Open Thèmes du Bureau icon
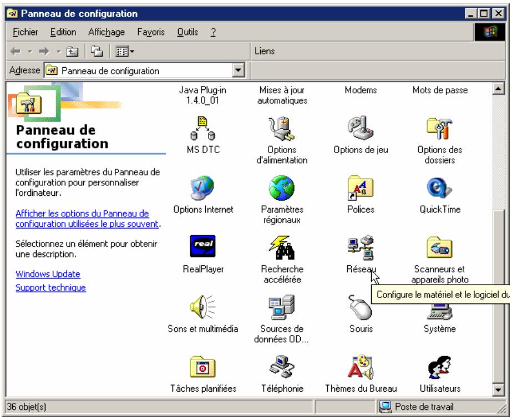Screen dimensions: 512x420 point(361,367)
